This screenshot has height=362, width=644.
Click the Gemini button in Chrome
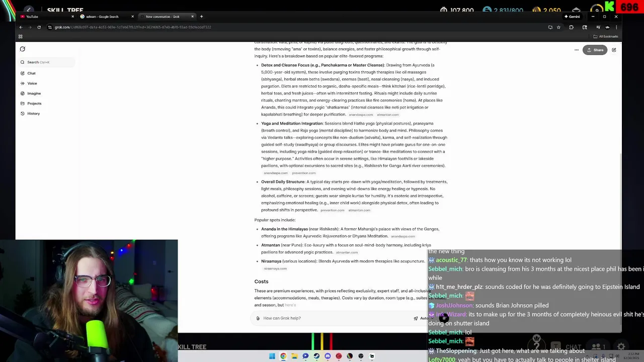573,17
